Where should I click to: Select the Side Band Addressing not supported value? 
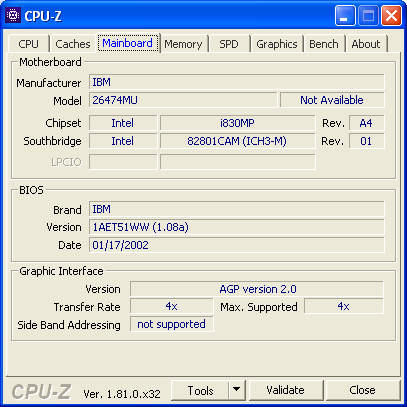pos(171,324)
